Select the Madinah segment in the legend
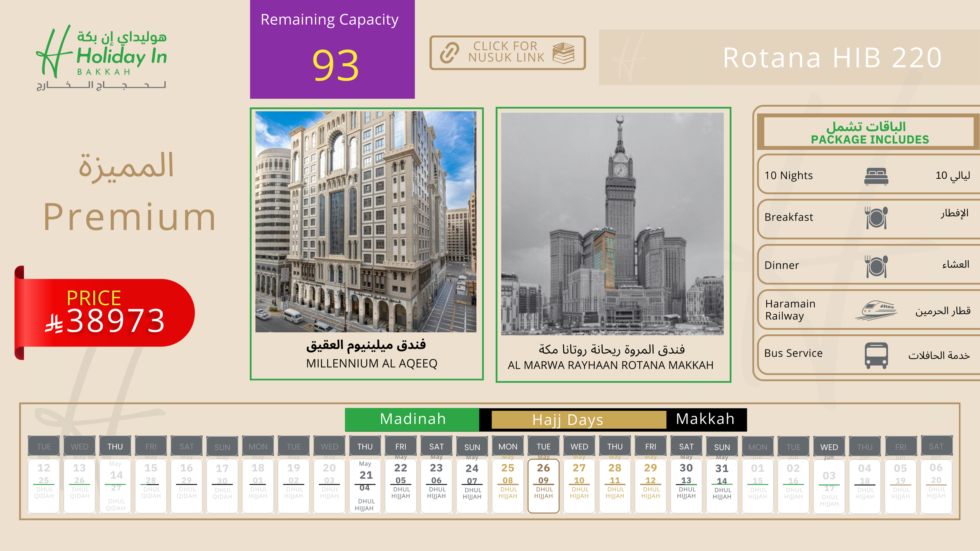 coord(412,419)
